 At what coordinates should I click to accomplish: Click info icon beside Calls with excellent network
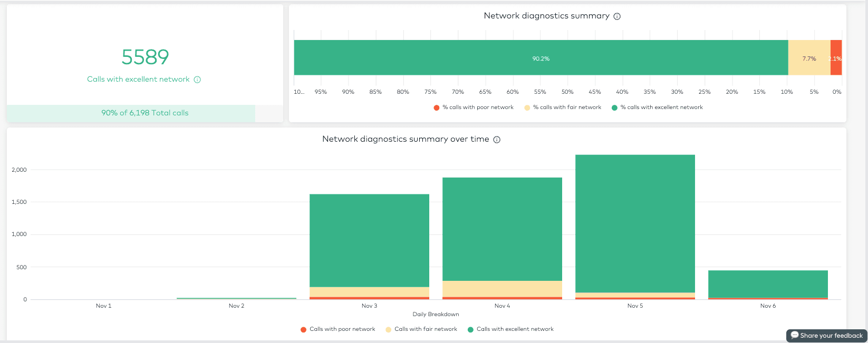point(197,80)
